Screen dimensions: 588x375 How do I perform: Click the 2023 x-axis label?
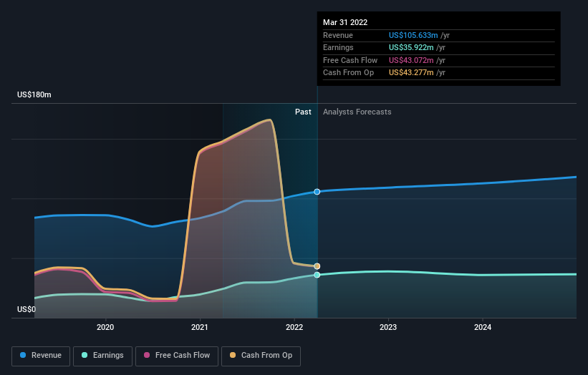click(388, 327)
